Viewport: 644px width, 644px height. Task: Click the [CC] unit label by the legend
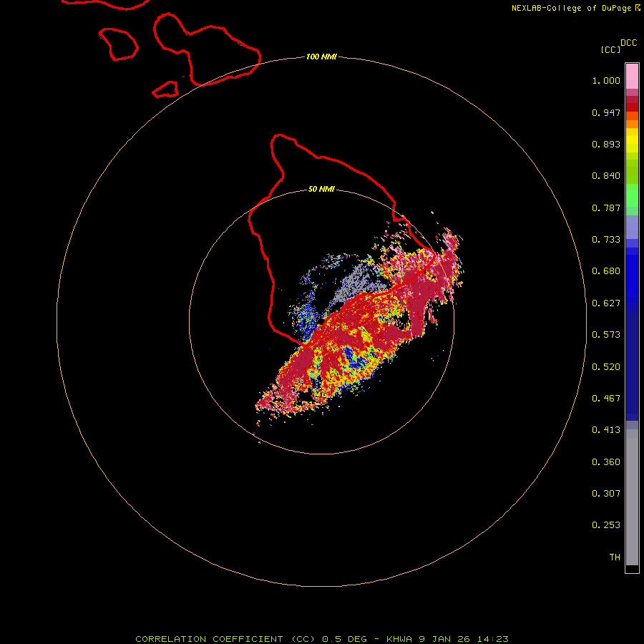click(x=610, y=49)
